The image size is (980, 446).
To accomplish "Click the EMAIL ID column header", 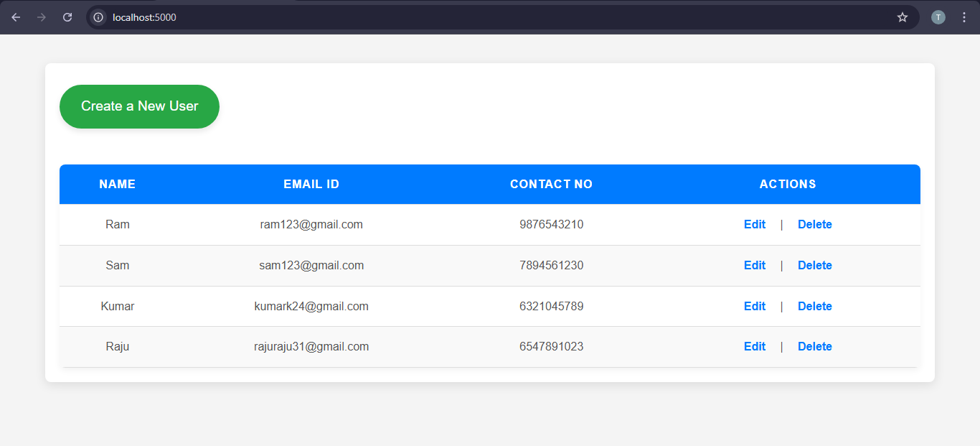I will click(311, 185).
